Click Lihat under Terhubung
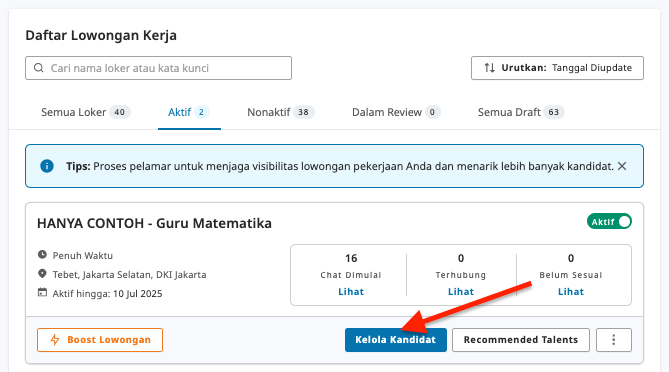669x372 pixels. click(461, 292)
